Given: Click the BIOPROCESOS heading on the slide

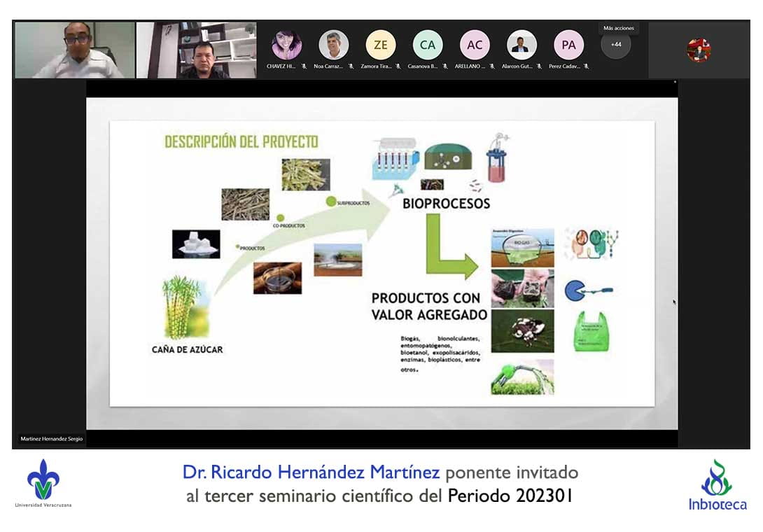Looking at the screenshot, I should click(x=446, y=204).
